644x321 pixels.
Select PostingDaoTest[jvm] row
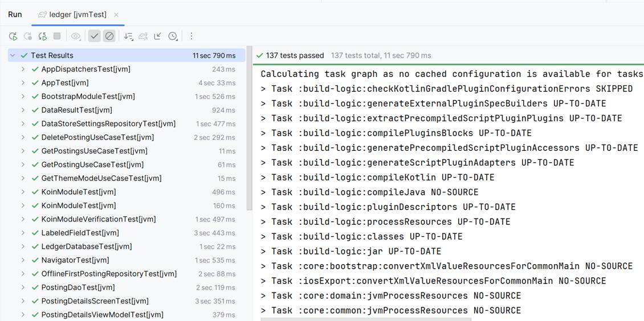[127, 287]
